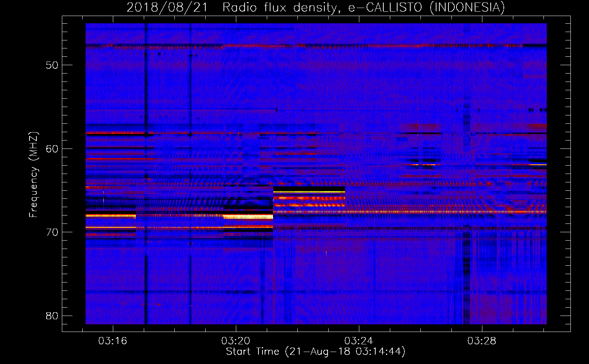Click the '03:24' time axis label
This screenshot has height=364, width=589.
click(359, 341)
